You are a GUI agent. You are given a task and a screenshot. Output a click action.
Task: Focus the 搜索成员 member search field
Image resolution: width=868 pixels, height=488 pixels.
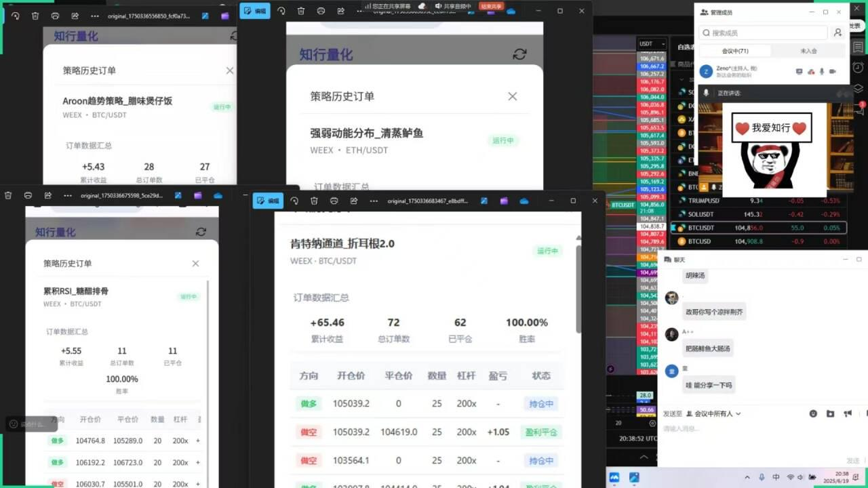pos(764,33)
